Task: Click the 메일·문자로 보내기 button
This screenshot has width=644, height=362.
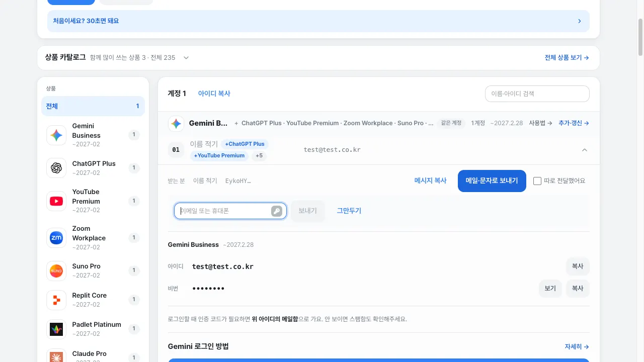Action: pyautogui.click(x=492, y=181)
